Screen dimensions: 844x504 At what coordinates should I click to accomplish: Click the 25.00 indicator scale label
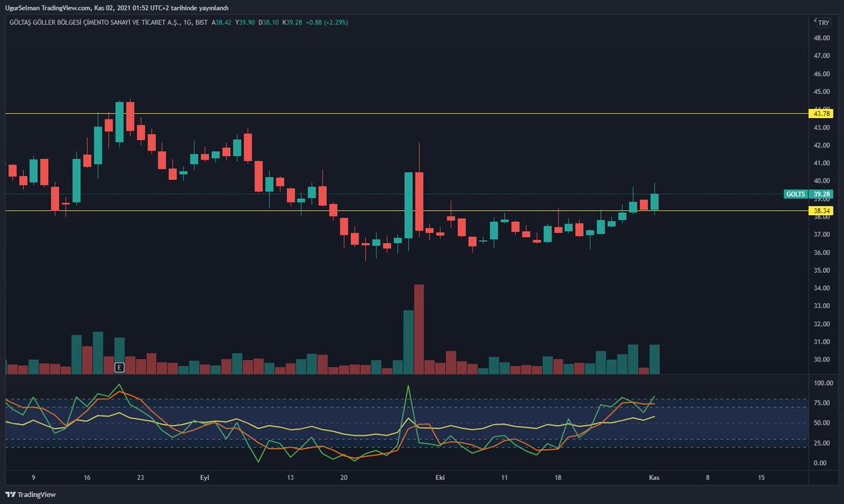coord(822,443)
